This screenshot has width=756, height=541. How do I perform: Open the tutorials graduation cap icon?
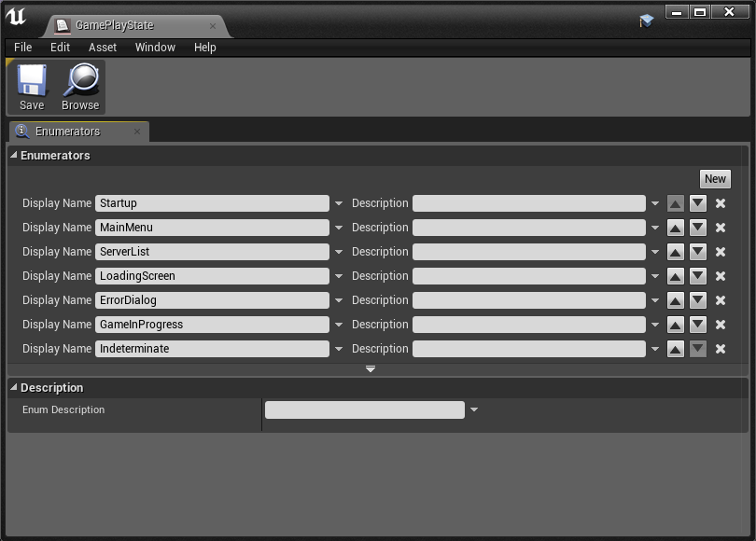[x=646, y=21]
